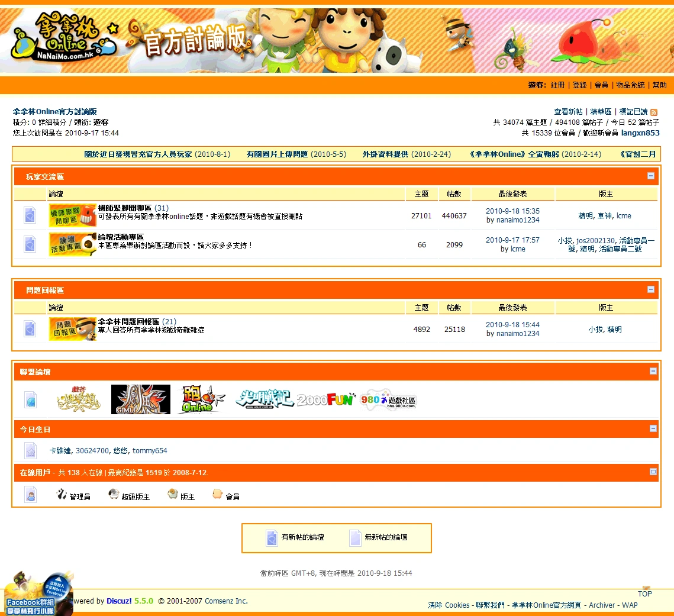Click the 會員 legend icon
The image size is (674, 616).
[218, 494]
